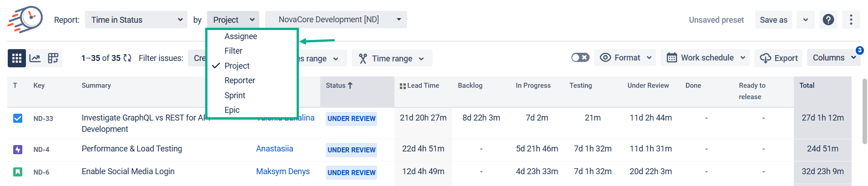This screenshot has height=186, width=868.
Task: Expand the Time in Status report dropdown
Action: (x=136, y=20)
